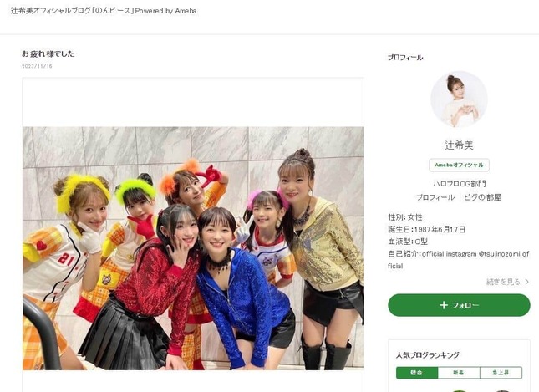Viewport: 539px width, 392px height.
Task: Open the ピグの部屋 link
Action: [x=482, y=197]
